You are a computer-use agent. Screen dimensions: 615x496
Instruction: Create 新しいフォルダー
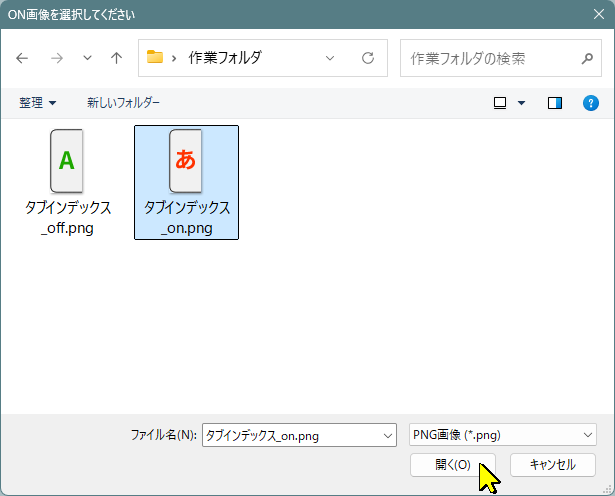(x=123, y=103)
